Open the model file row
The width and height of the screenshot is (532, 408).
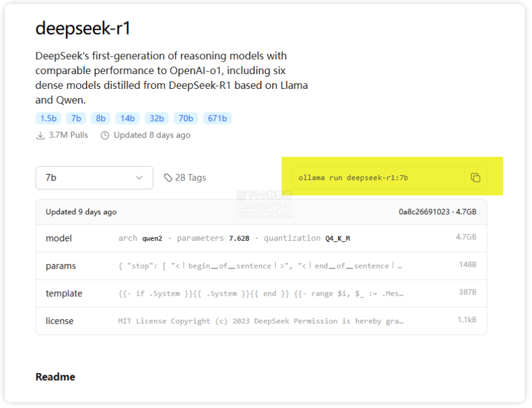coord(261,238)
